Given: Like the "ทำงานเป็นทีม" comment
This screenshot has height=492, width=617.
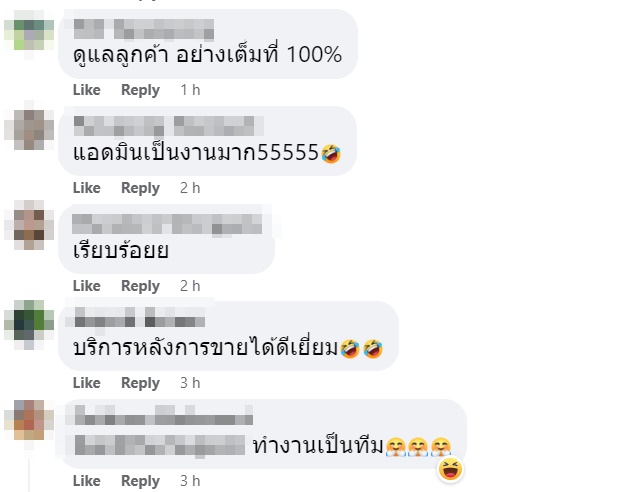Looking at the screenshot, I should coord(87,481).
